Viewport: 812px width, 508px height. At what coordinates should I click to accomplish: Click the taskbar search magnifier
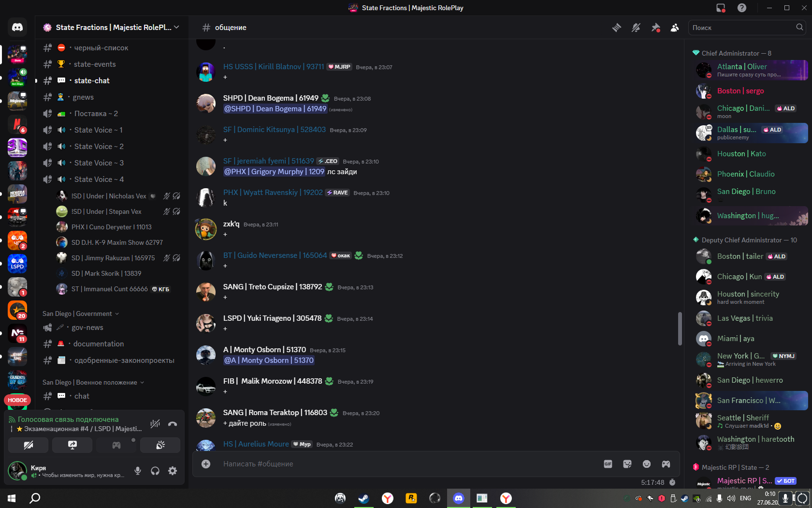pyautogui.click(x=35, y=498)
